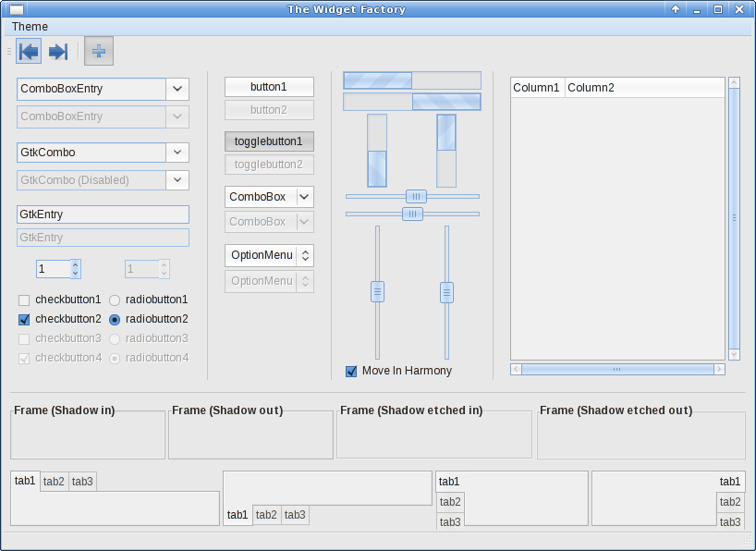Click the left vertical slider handle
The image size is (756, 551).
[x=377, y=292]
